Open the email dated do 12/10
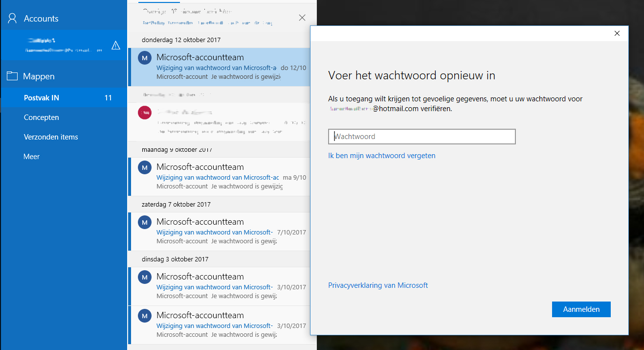This screenshot has height=350, width=644. tap(219, 67)
